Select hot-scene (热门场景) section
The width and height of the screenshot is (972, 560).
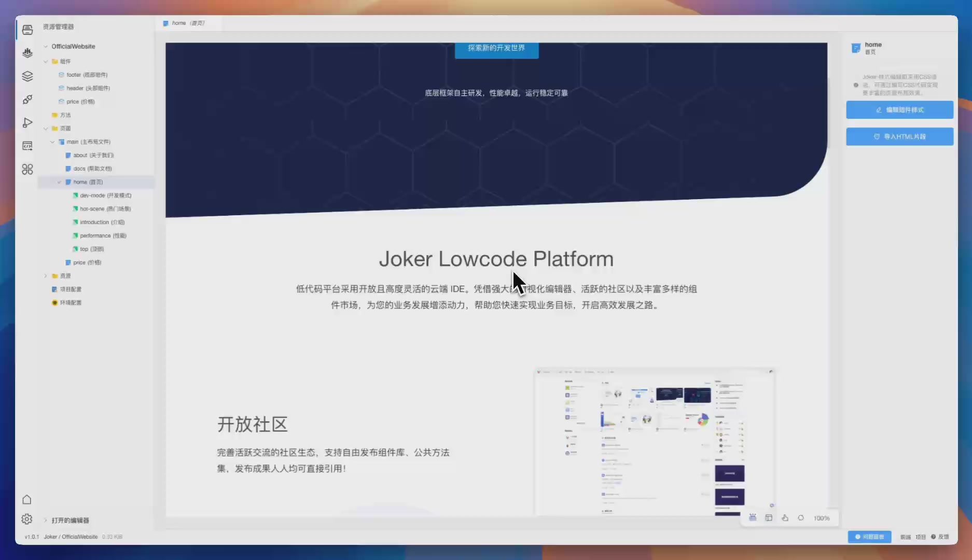(x=105, y=208)
